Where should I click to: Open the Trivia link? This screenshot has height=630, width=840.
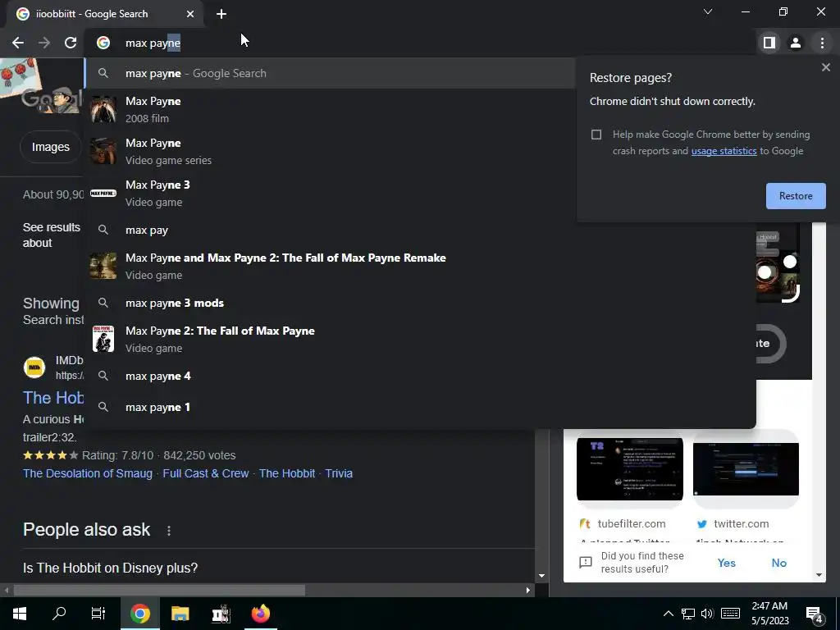pyautogui.click(x=339, y=473)
